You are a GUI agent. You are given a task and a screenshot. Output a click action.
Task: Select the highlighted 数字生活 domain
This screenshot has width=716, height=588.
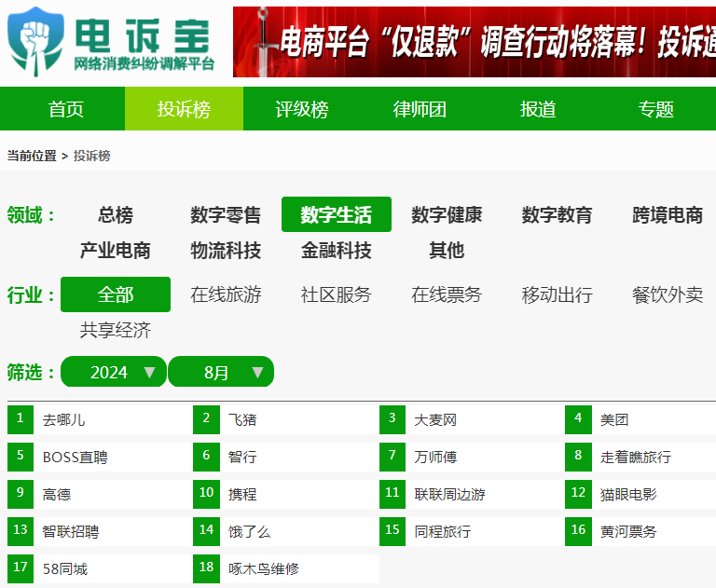(337, 214)
